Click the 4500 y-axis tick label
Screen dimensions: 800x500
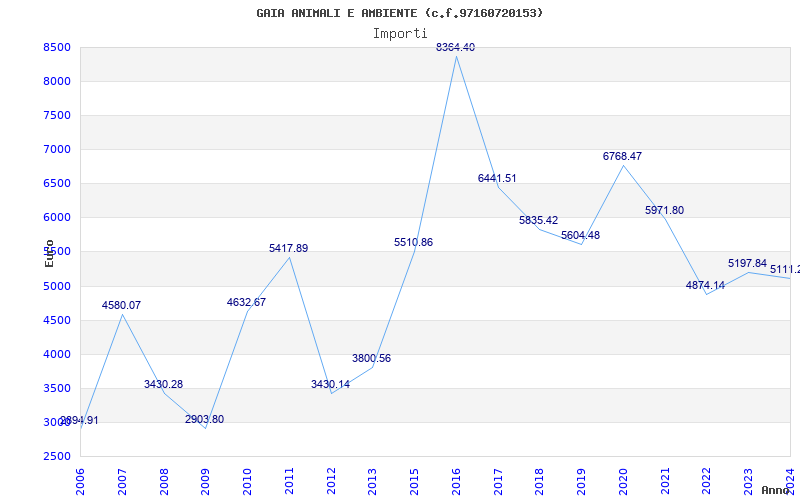click(x=57, y=320)
